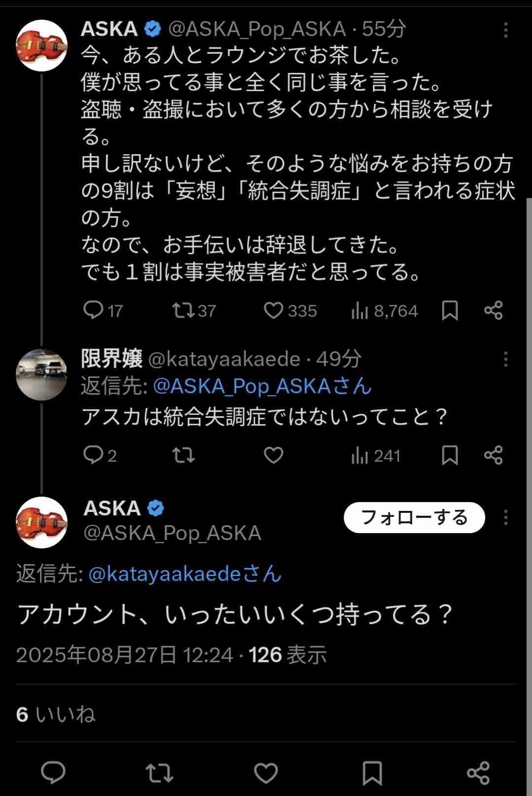Screen dimensions: 532x796
Task: Click the フォローする button
Action: [x=414, y=517]
